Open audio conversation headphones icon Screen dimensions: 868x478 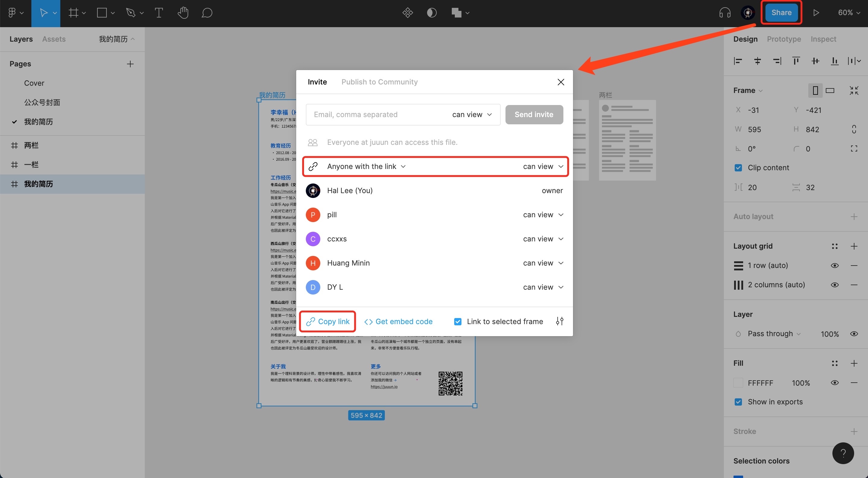(x=724, y=13)
